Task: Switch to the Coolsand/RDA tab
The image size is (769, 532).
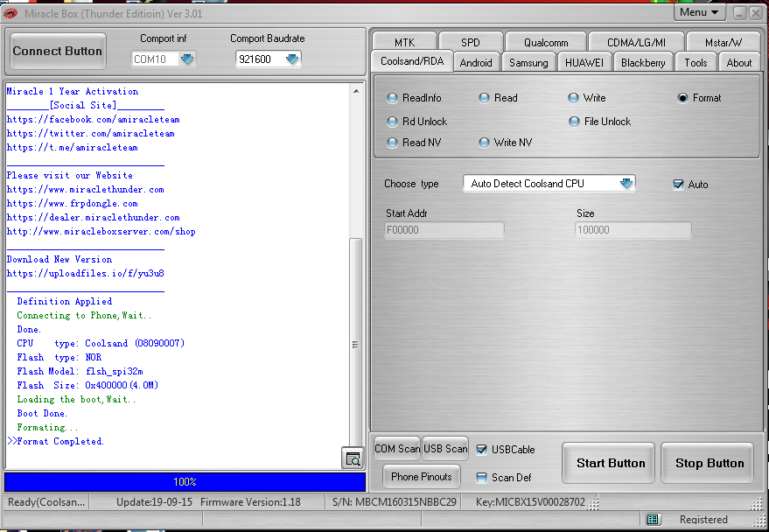Action: 412,61
